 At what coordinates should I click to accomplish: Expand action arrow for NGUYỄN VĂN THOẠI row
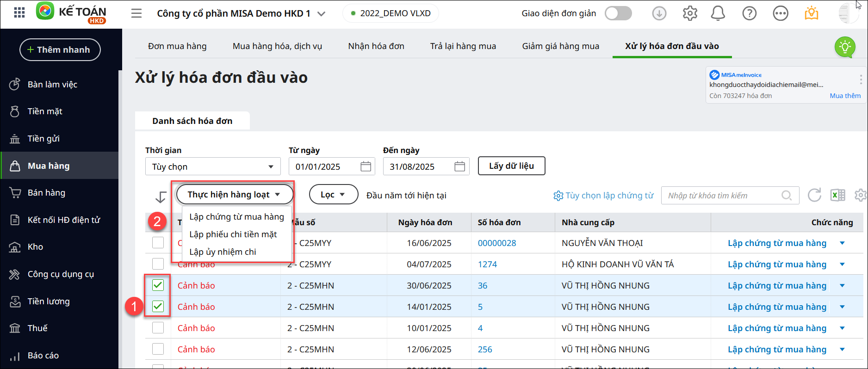tap(842, 243)
